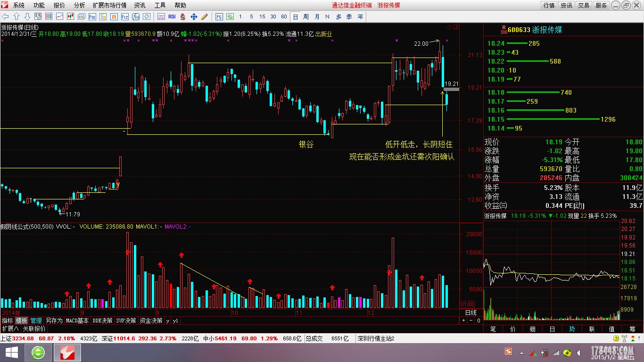Click the minus zoom-out button under 日线
This screenshot has width=644, height=362.
point(471,321)
